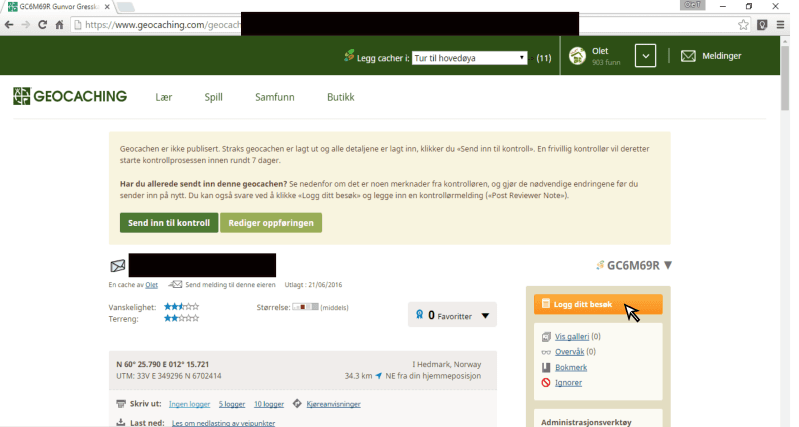Open the Lær menu
This screenshot has width=799, height=427.
tap(164, 97)
